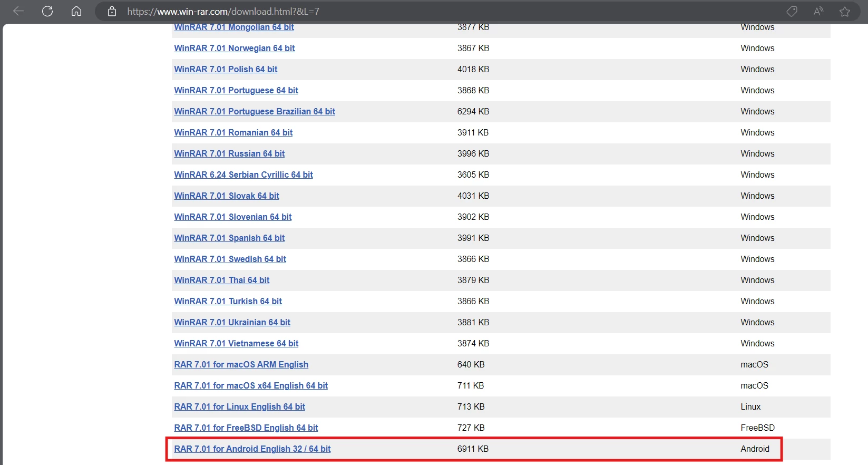Select the 3902 KB size value
868x465 pixels.
[x=473, y=217]
